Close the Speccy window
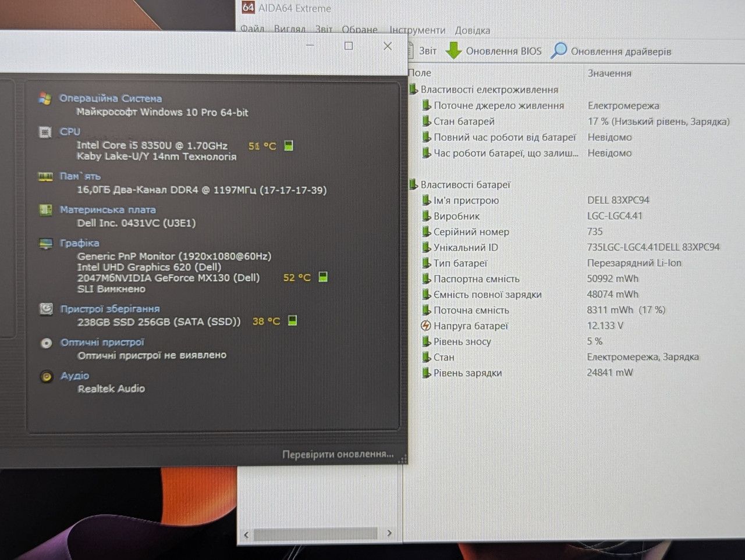The height and width of the screenshot is (560, 745). coord(388,46)
